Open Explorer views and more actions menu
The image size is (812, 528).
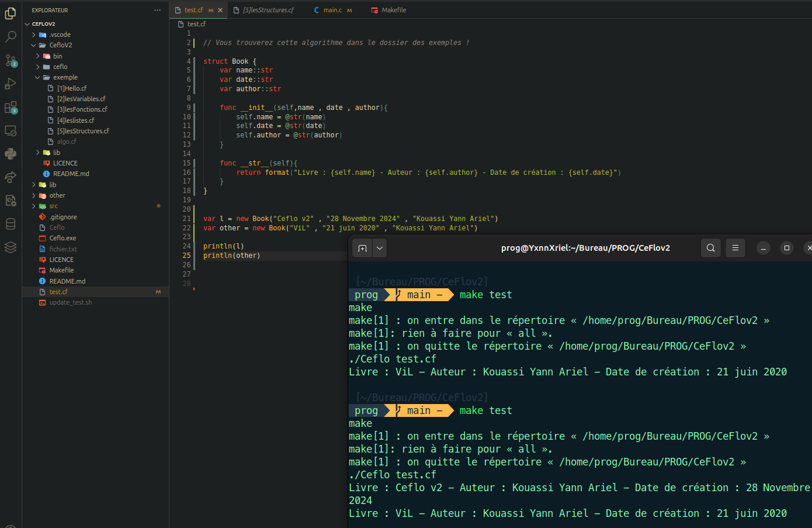tap(157, 10)
